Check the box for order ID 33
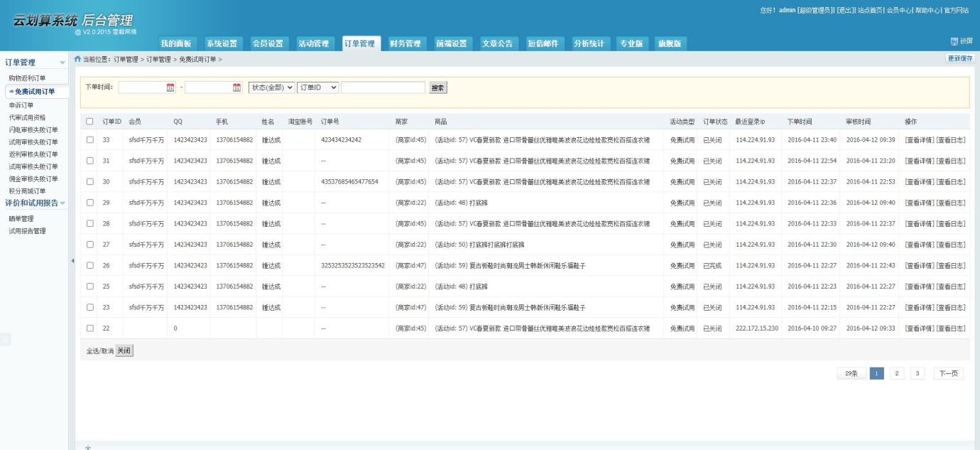The height and width of the screenshot is (450, 980). (x=89, y=139)
